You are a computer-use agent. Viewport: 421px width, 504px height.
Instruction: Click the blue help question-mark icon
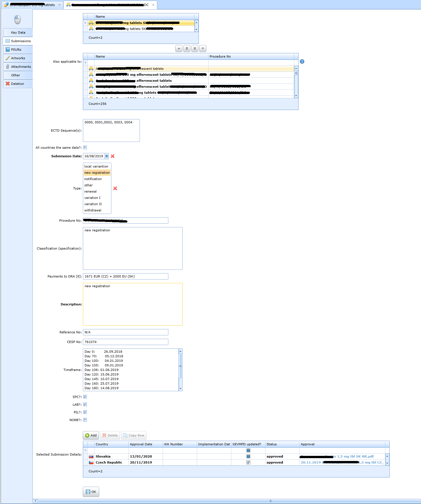coord(302,62)
